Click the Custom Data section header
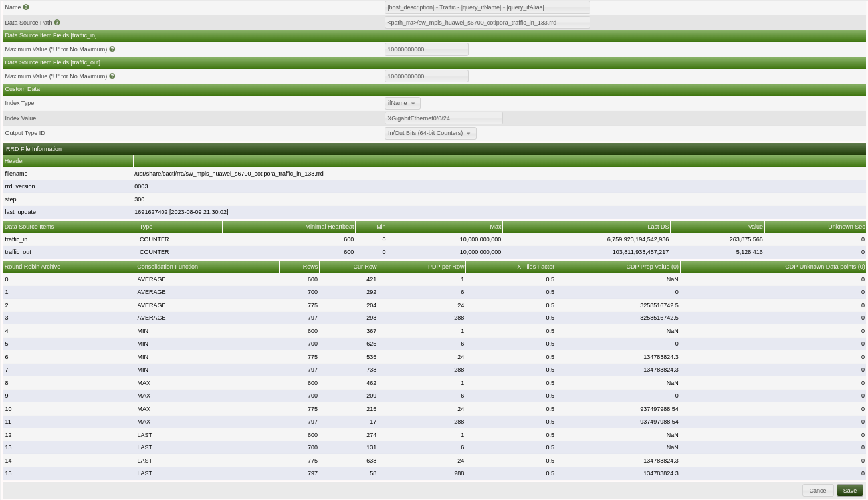Screen dimensions: 868x500 click(435, 89)
